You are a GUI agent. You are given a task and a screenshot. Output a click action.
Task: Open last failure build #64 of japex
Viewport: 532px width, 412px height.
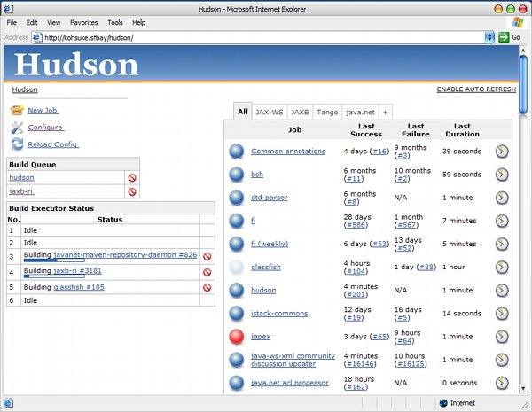point(404,340)
